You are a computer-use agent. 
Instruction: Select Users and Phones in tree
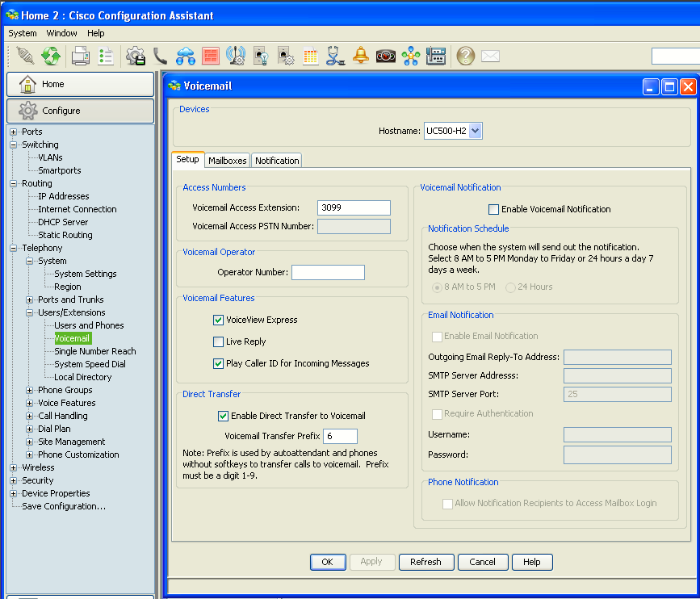[x=89, y=326]
